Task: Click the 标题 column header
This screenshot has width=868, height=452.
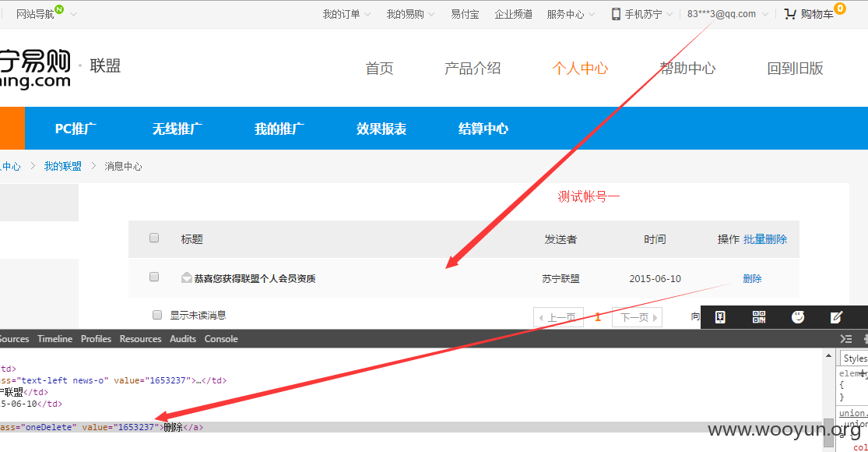Action: click(x=192, y=239)
